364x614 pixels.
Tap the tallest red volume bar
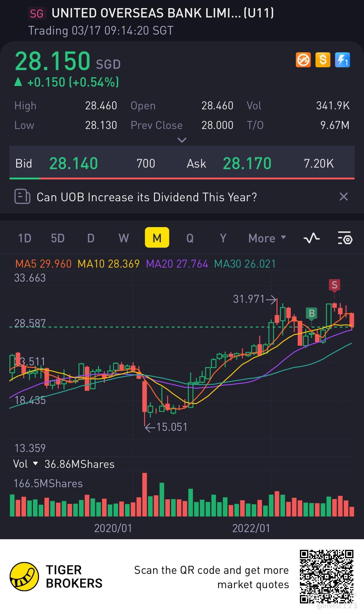144,495
